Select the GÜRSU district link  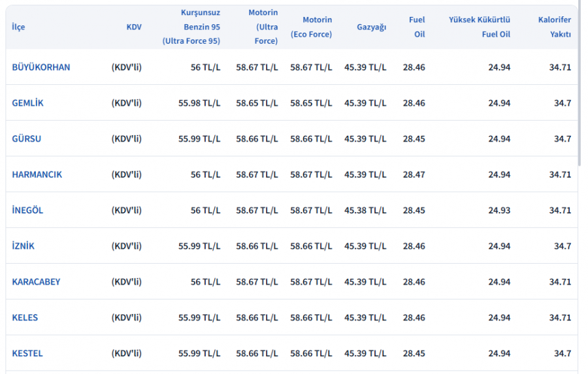(27, 139)
